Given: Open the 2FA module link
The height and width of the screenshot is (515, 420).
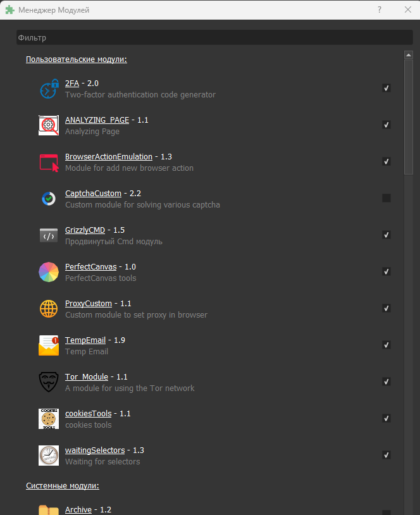Looking at the screenshot, I should [x=72, y=84].
